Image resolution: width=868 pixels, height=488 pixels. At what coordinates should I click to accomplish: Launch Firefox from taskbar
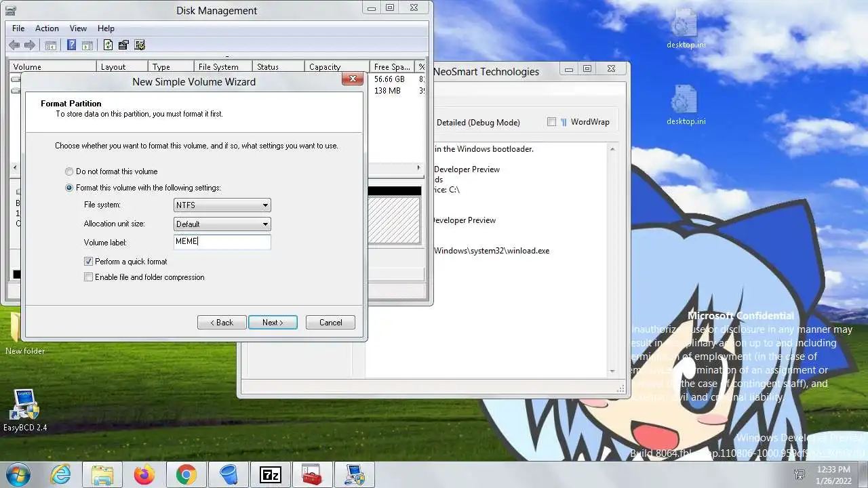pyautogui.click(x=144, y=474)
